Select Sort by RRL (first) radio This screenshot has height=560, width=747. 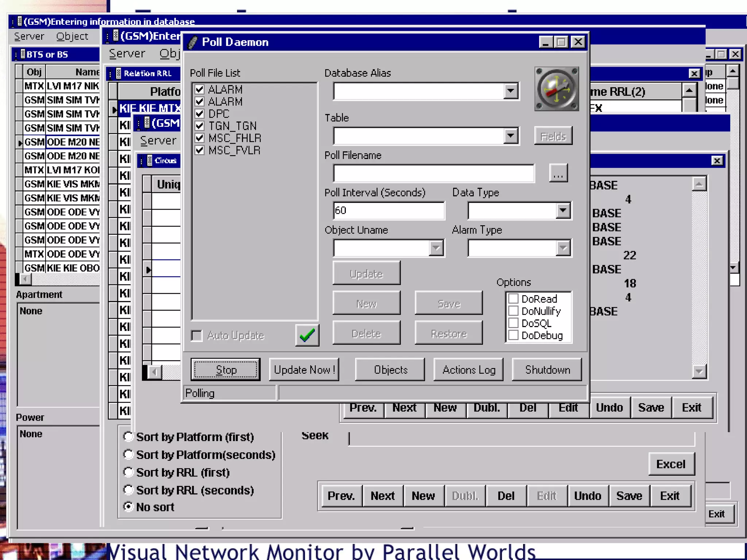point(128,472)
